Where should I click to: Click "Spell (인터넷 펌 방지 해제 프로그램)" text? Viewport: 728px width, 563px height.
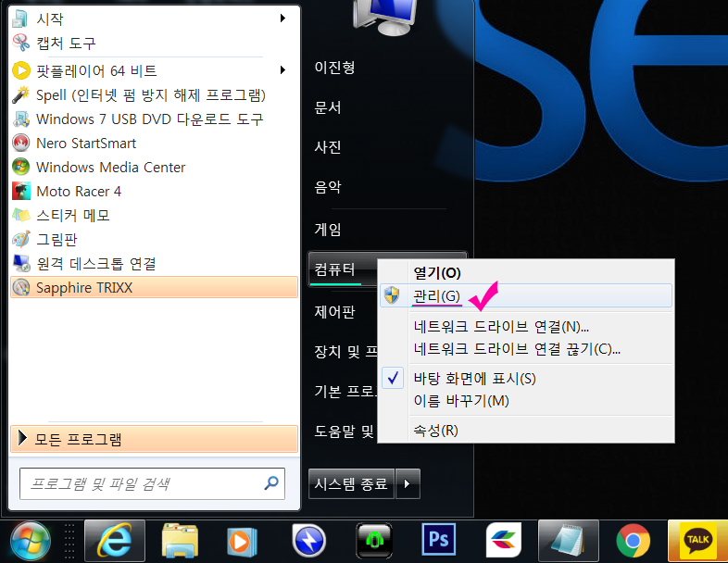coord(151,95)
